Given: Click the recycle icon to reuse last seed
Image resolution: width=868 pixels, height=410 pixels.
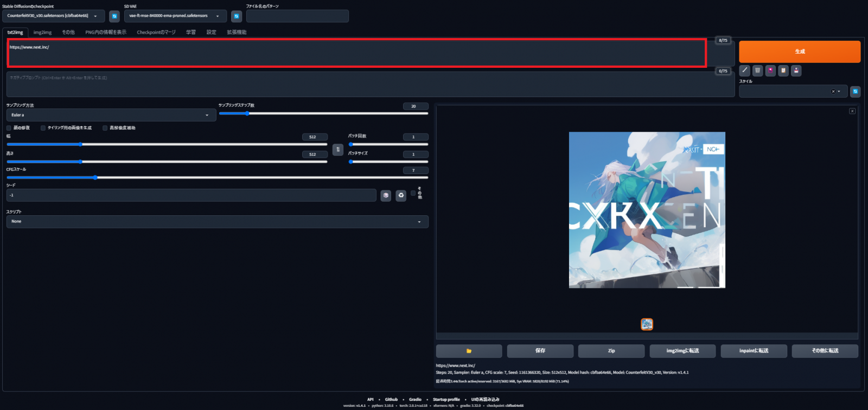Looking at the screenshot, I should [401, 195].
